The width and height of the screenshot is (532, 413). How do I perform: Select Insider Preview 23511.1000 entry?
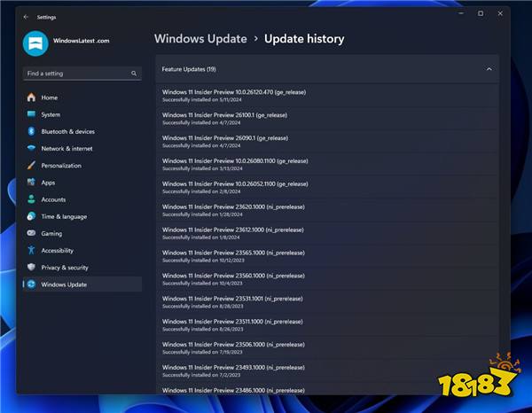click(327, 325)
